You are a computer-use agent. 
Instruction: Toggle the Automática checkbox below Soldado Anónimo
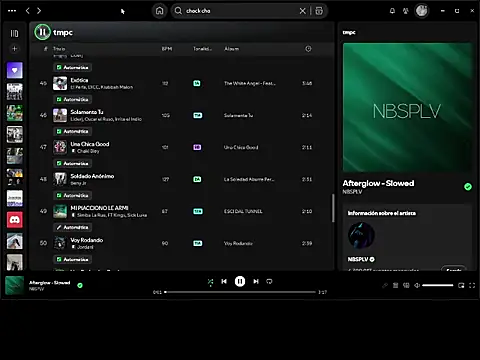73,195
